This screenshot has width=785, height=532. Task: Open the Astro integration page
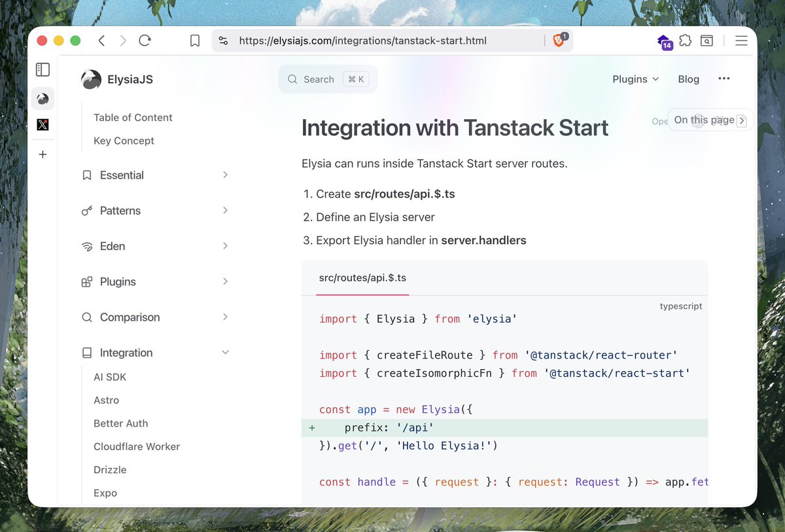106,400
